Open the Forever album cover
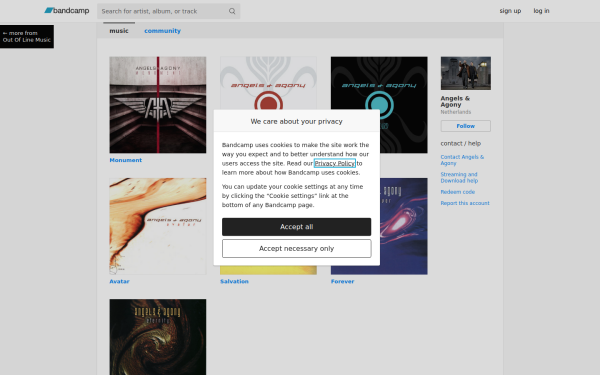This screenshot has height=375, width=600. 404,226
